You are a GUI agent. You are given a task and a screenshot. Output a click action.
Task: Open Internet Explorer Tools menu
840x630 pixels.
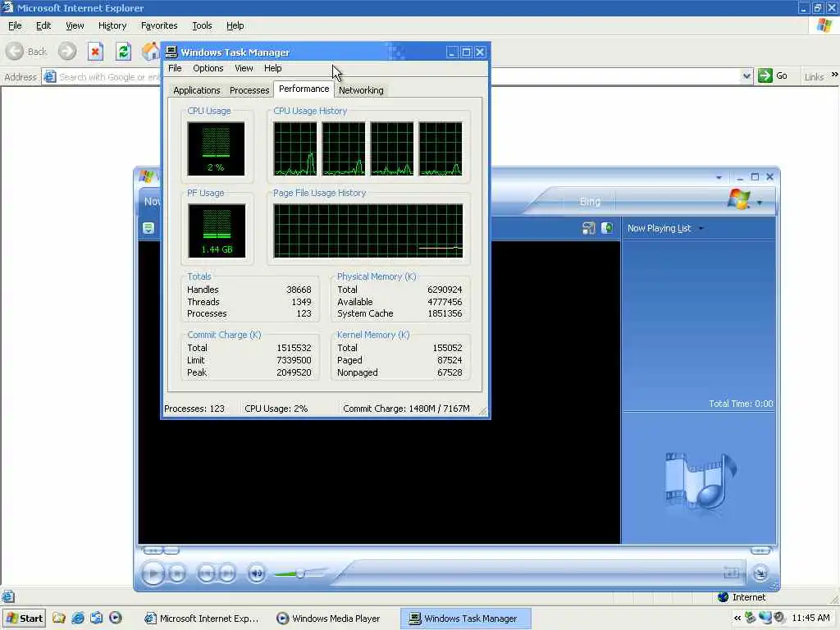pyautogui.click(x=202, y=25)
